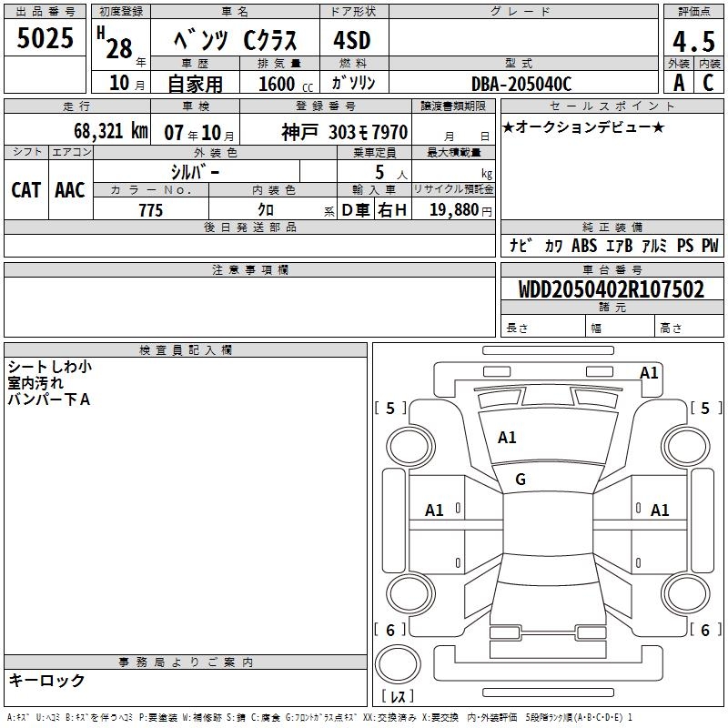Screen dimensions: 728x728
Task: Click the A1 mark on left door
Action: pyautogui.click(x=435, y=511)
